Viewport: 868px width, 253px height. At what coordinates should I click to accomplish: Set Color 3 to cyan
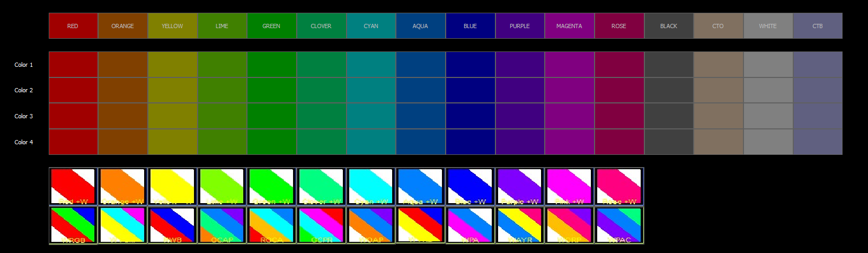371,116
